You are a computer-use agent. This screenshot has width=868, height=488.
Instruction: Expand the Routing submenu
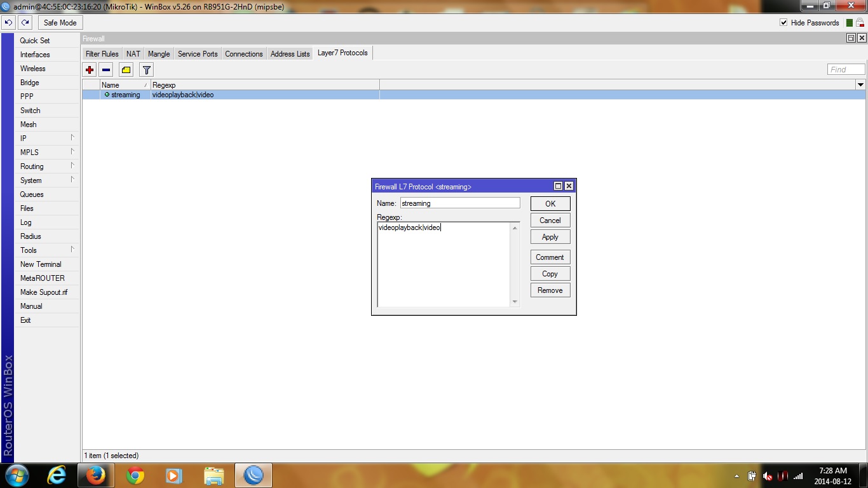pos(32,166)
